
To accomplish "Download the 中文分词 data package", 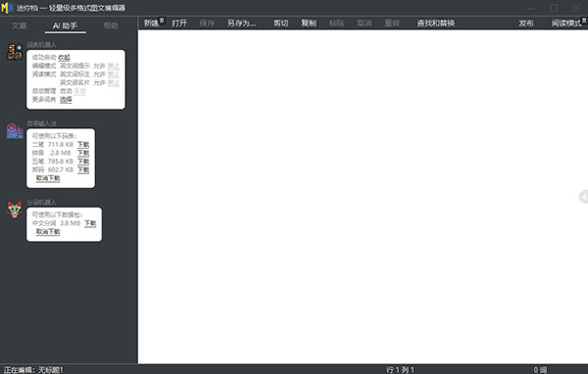I will pos(90,223).
